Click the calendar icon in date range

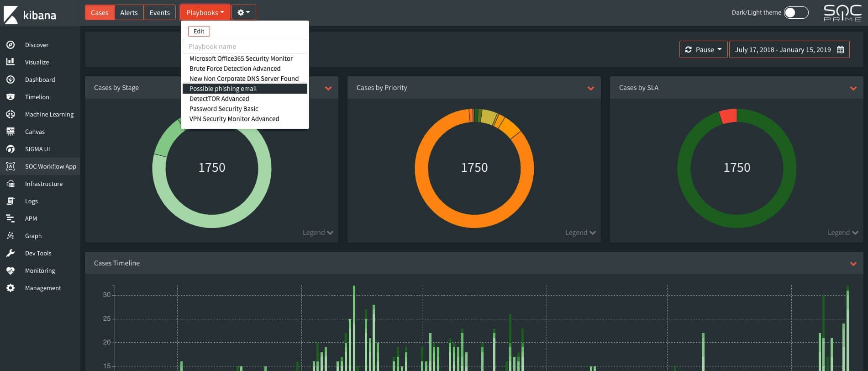click(840, 50)
